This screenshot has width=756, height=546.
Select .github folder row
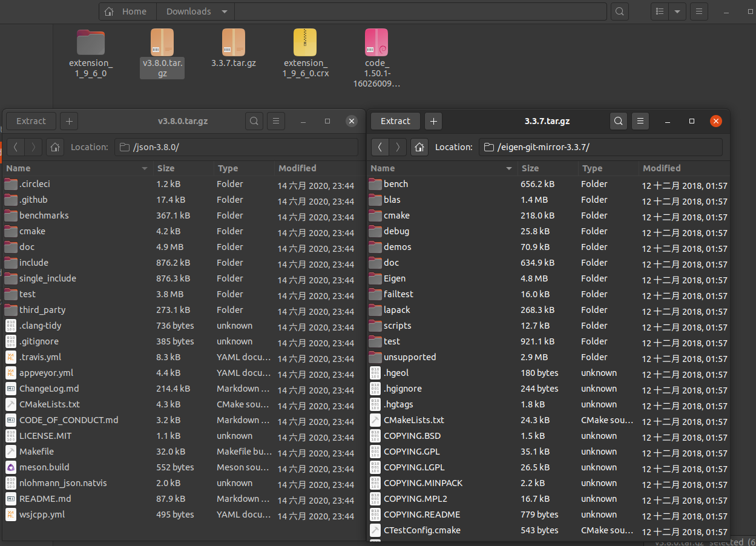[184, 200]
